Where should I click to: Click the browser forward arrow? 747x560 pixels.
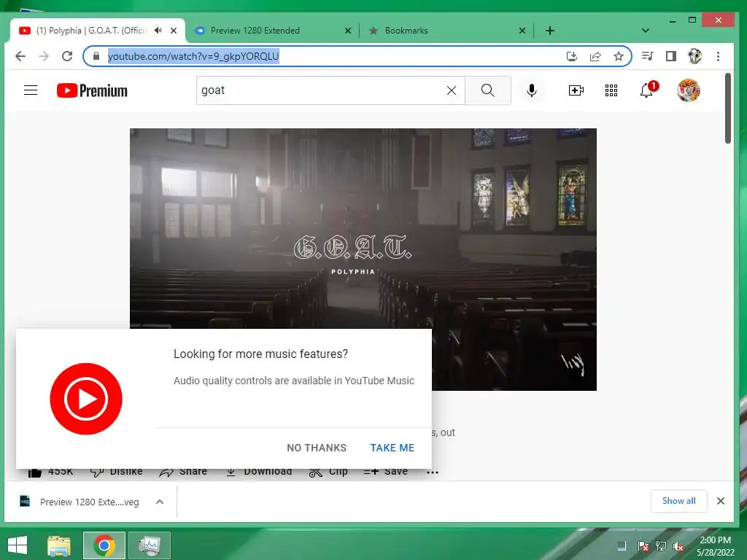point(44,56)
